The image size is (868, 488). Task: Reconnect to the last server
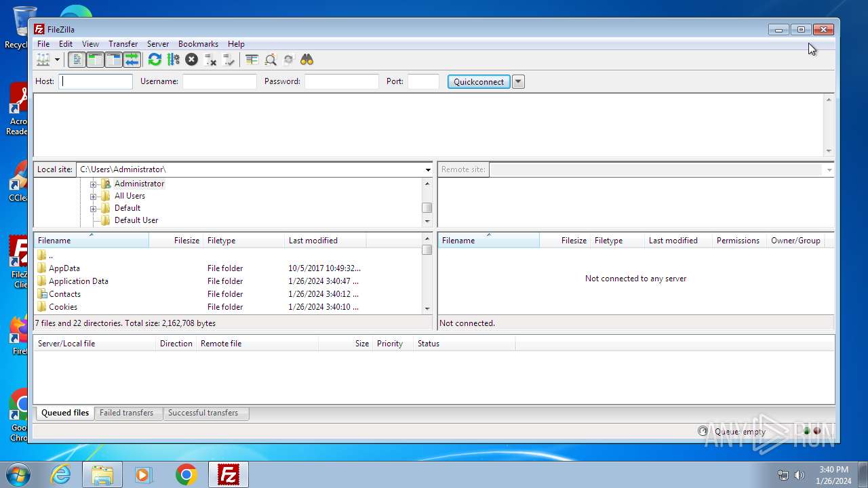229,60
